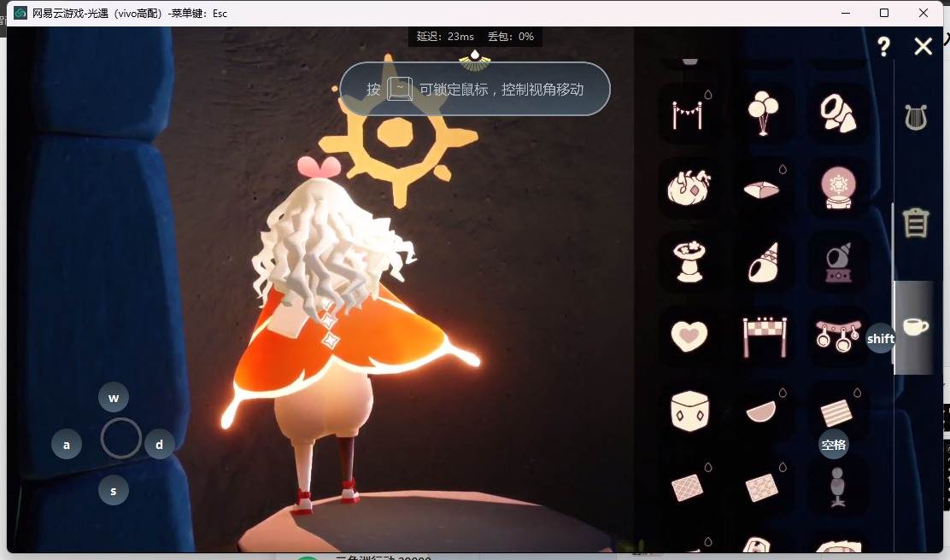Click the sun-shaped spirit marker on wall

click(x=397, y=131)
